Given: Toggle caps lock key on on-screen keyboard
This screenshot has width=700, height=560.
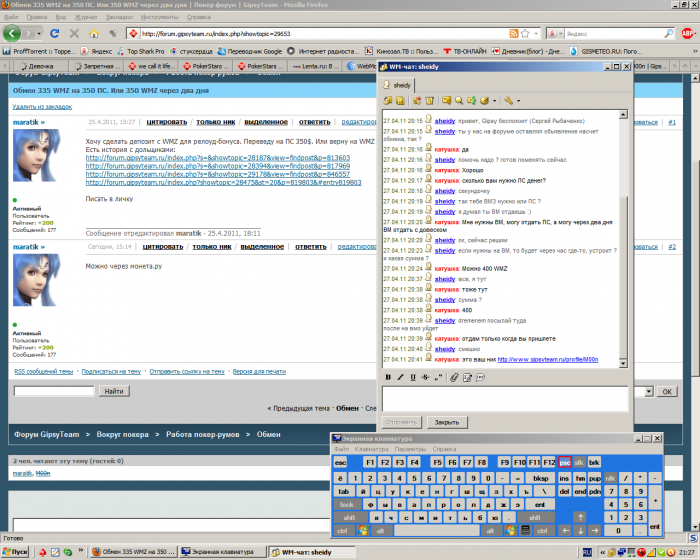Looking at the screenshot, I should [x=347, y=505].
